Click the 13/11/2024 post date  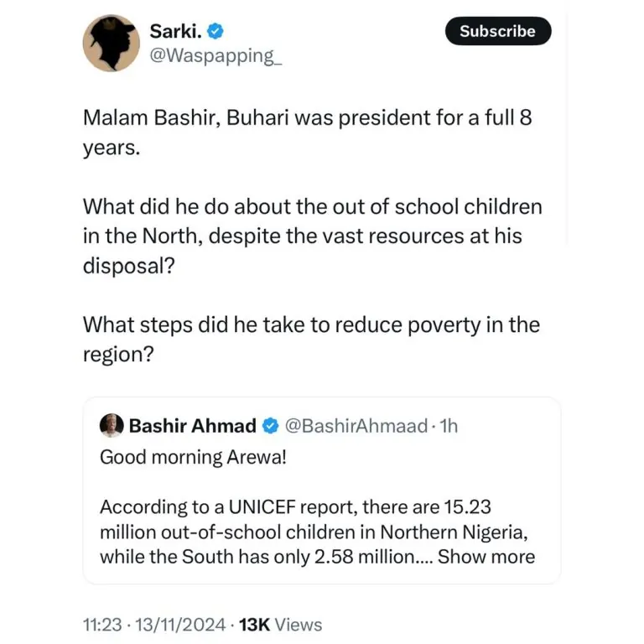pos(184,625)
